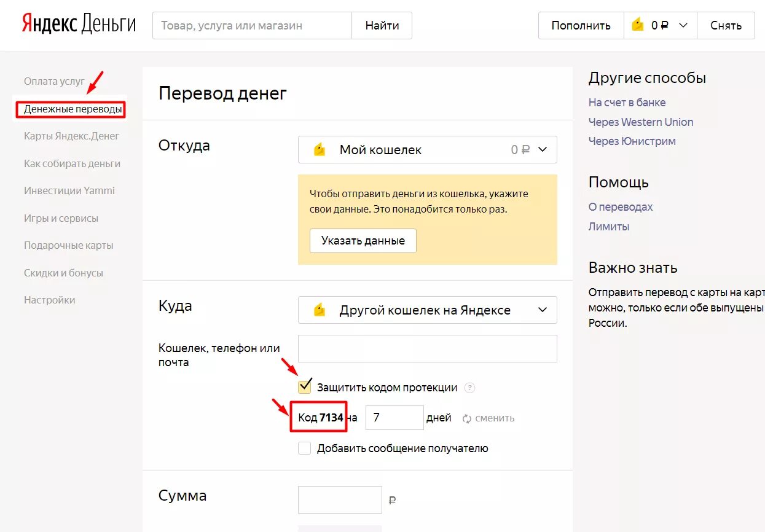This screenshot has height=532, width=765.
Task: Click the wallet icon in Мой кошелек field
Action: point(319,150)
